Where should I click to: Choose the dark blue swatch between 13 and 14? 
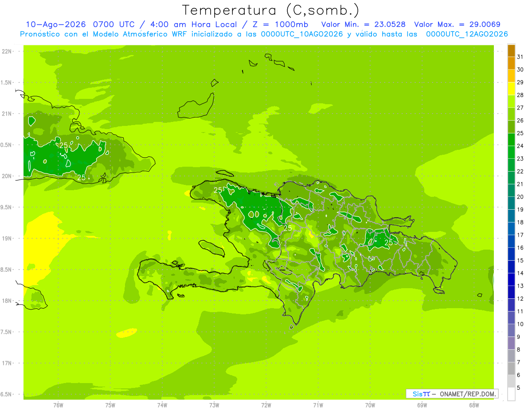click(x=511, y=279)
